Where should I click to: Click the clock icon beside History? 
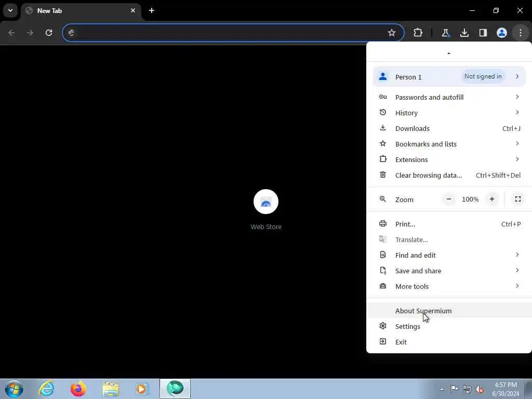tap(383, 112)
